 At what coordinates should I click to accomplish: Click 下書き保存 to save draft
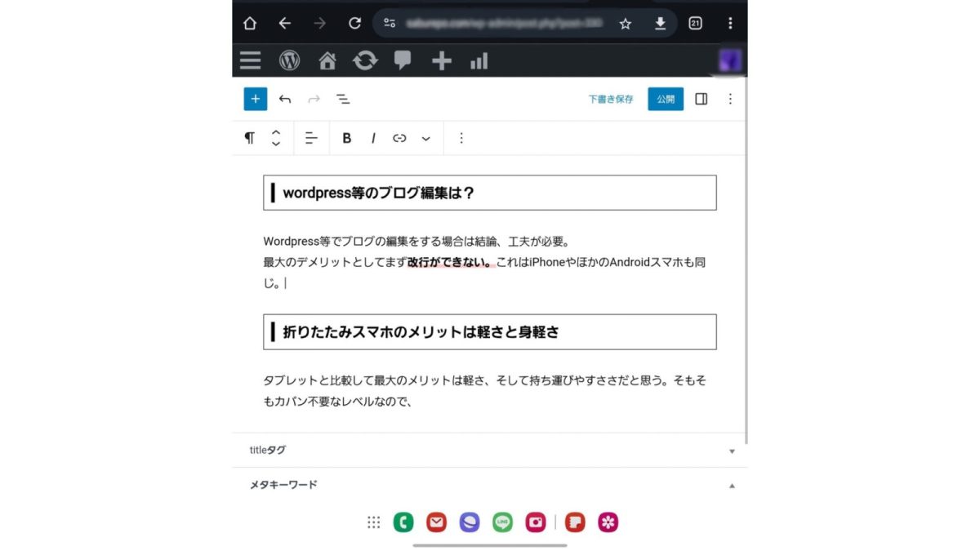tap(611, 99)
